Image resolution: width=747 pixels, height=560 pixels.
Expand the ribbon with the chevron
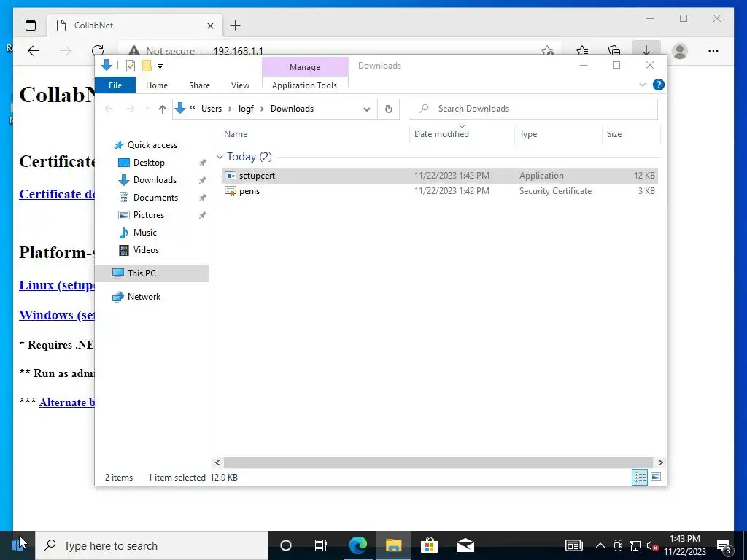tap(642, 85)
